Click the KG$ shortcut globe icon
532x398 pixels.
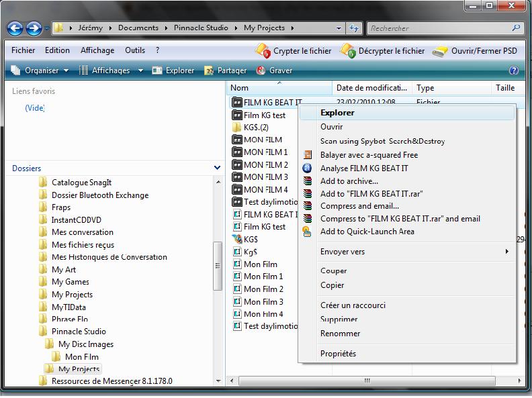tap(237, 239)
